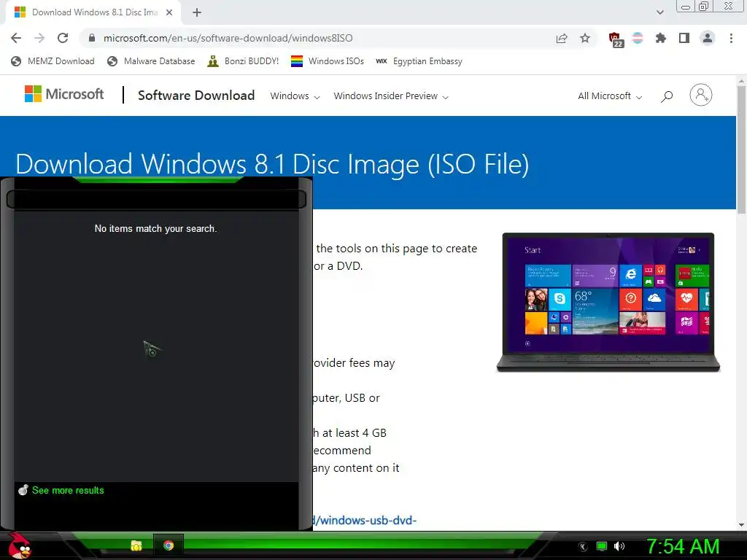Open the Malware Database bookmark
This screenshot has width=747, height=560.
click(x=151, y=61)
